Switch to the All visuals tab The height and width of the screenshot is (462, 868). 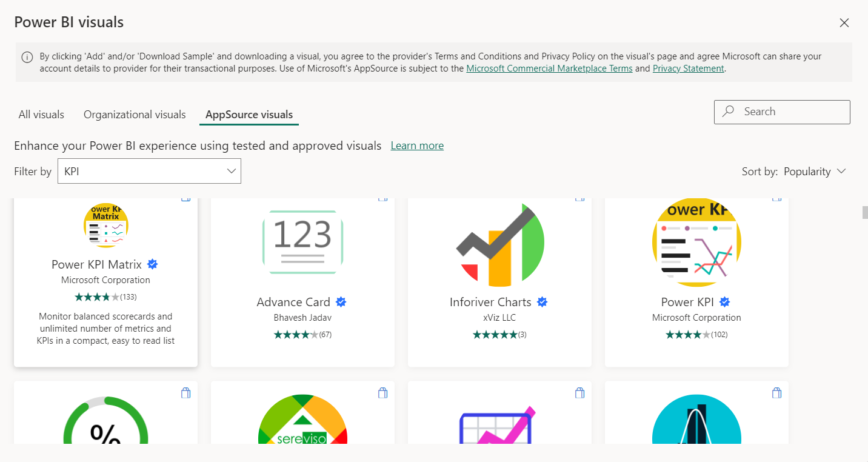pyautogui.click(x=41, y=115)
